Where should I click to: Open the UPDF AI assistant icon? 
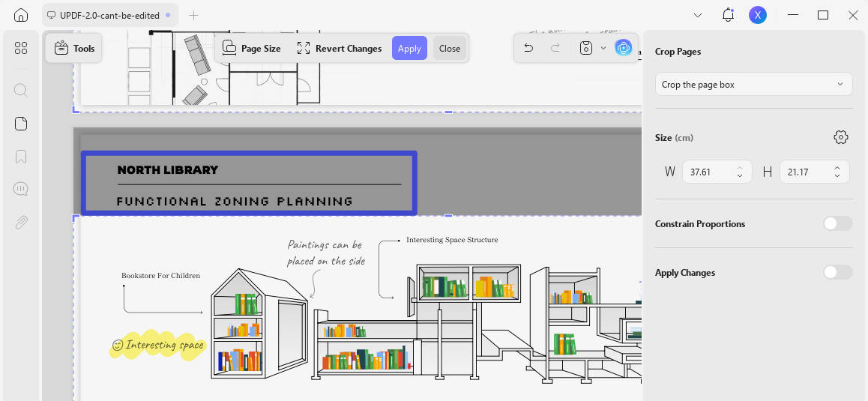pos(624,48)
